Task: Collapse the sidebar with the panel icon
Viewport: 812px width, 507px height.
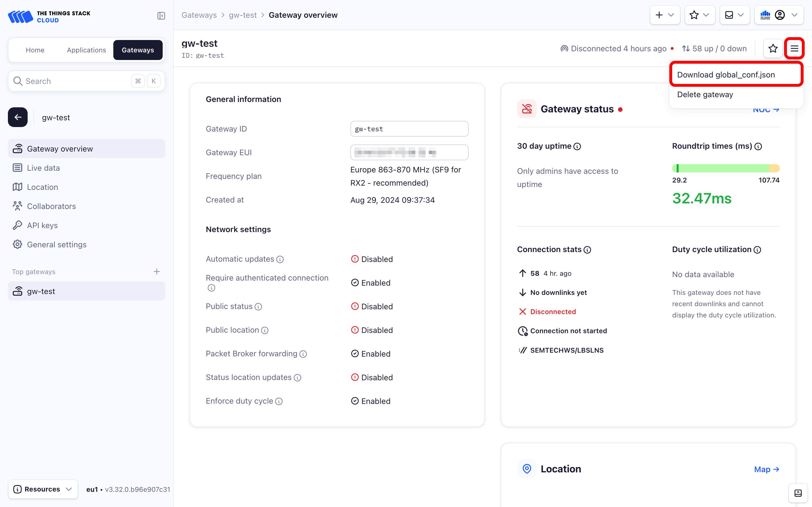Action: pos(161,16)
